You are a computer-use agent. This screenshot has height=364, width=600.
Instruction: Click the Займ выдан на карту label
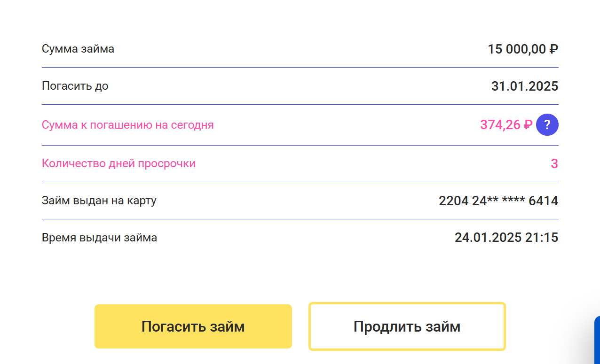pyautogui.click(x=99, y=201)
